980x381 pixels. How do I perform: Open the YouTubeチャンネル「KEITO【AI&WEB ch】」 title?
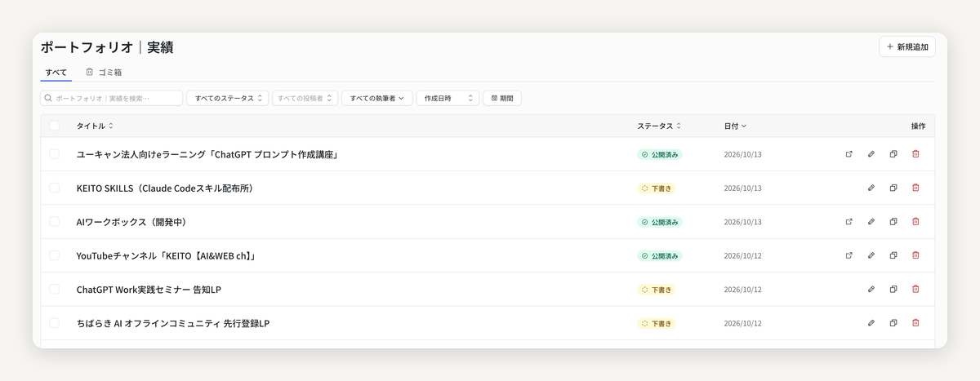(167, 255)
